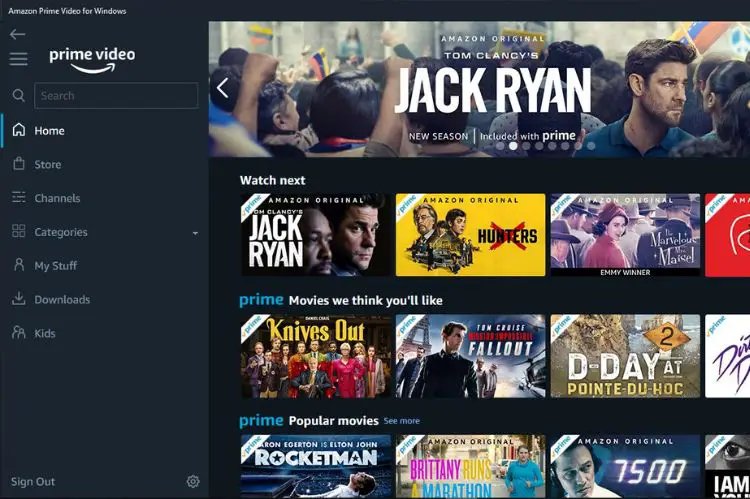This screenshot has height=499, width=750.
Task: Open the Rocketman movie thumbnail
Action: pos(316,466)
